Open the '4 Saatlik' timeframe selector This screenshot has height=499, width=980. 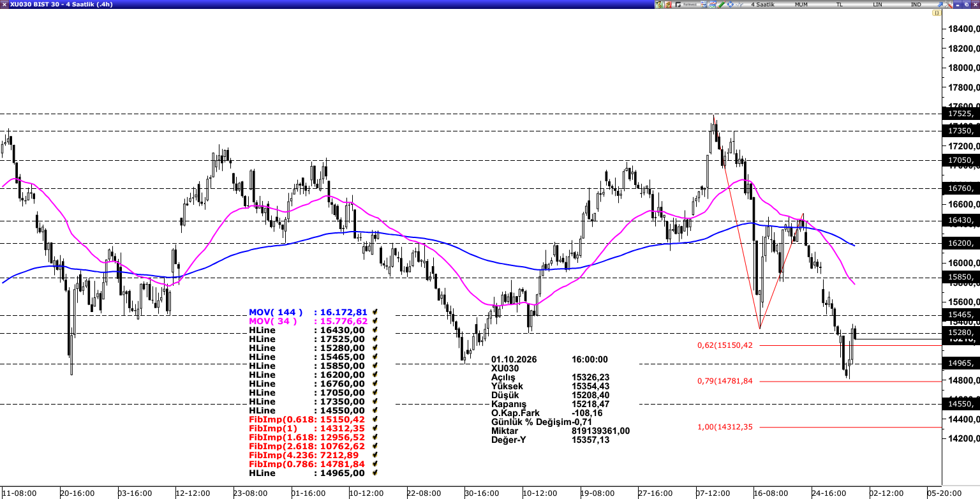click(763, 4)
